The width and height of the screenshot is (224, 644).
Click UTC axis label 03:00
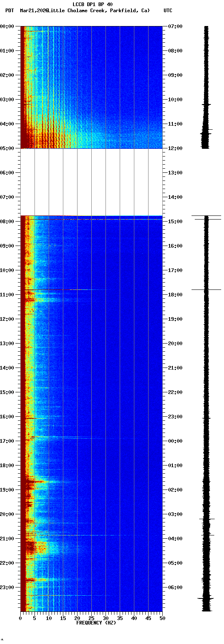pyautogui.click(x=175, y=514)
